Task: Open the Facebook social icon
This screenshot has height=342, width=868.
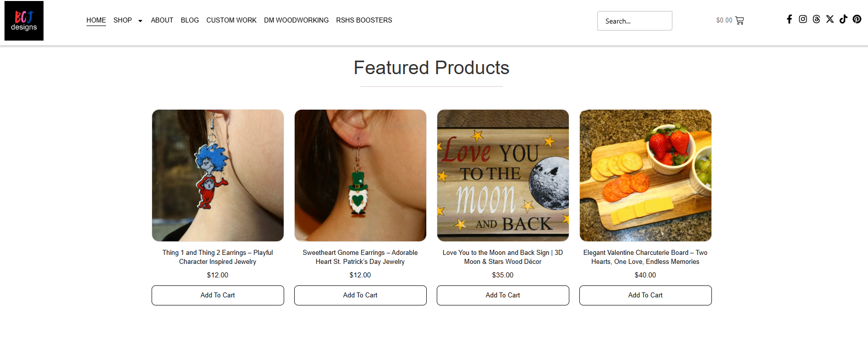Action: click(x=789, y=19)
